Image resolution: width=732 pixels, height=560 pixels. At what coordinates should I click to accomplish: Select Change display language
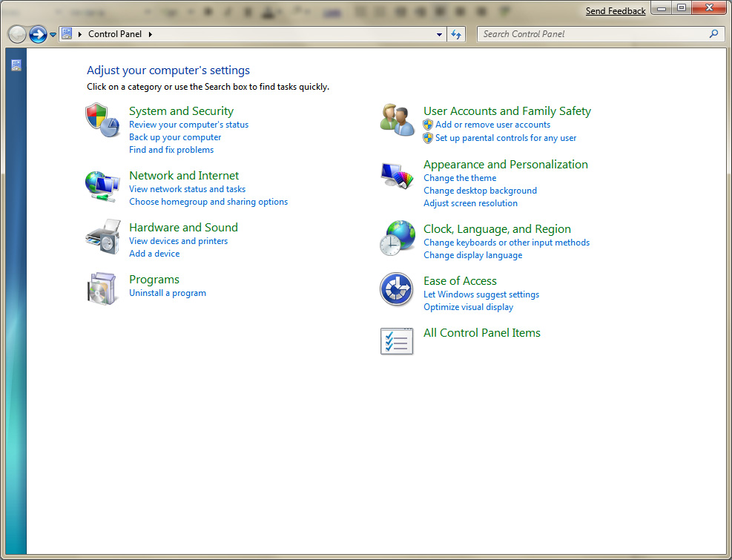(x=472, y=255)
